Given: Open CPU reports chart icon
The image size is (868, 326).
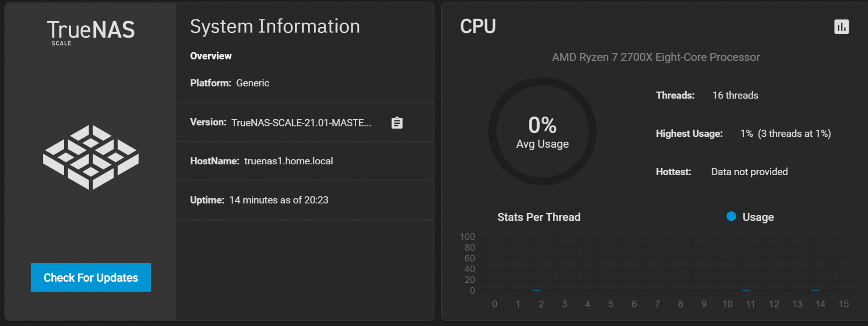Looking at the screenshot, I should pos(841,27).
